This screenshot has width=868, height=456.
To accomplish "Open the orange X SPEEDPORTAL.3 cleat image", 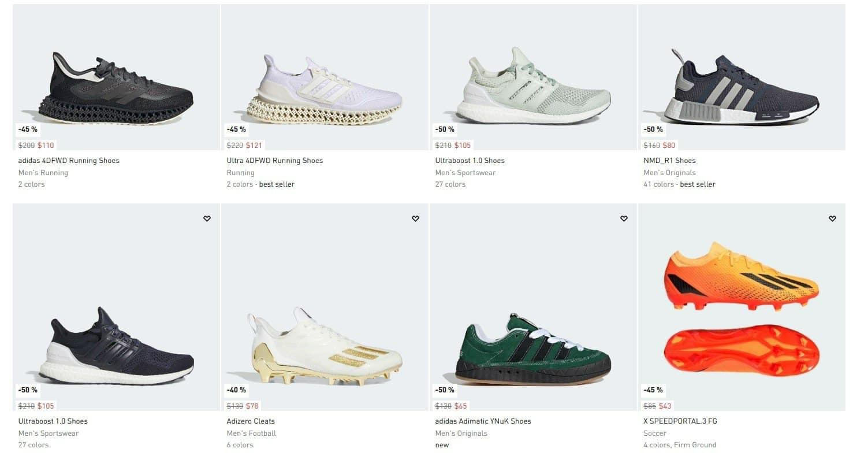I will 742,309.
